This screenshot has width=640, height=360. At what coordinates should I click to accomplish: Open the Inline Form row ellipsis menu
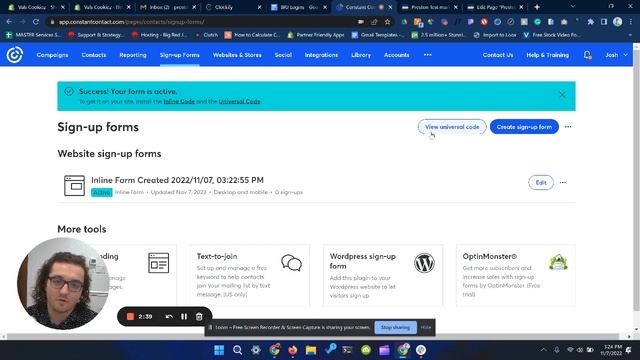pyautogui.click(x=563, y=182)
